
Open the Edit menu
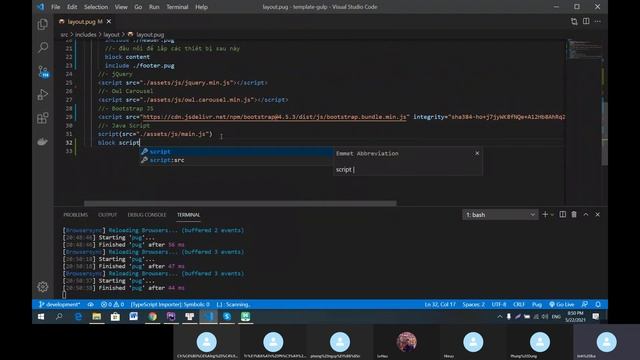(72, 7)
